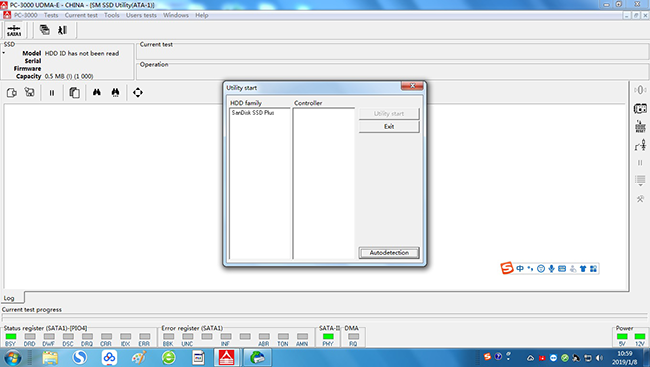Close the Utility start dialog
Image resolution: width=650 pixels, height=367 pixels.
pyautogui.click(x=412, y=85)
